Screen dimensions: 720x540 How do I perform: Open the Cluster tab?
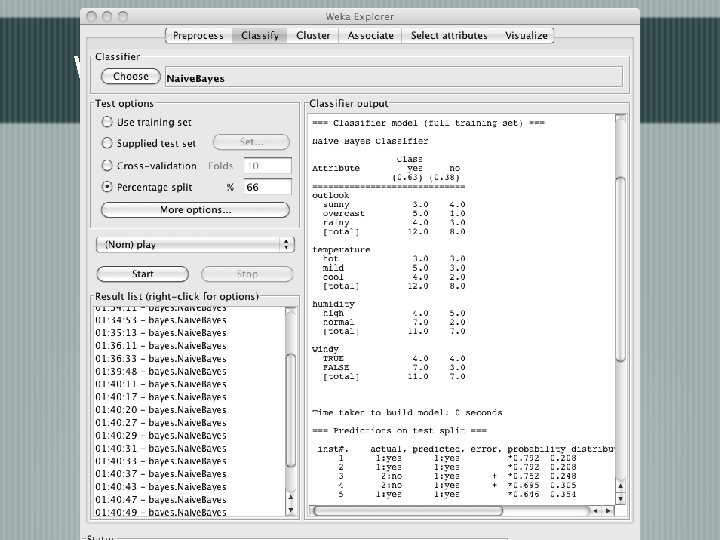313,36
